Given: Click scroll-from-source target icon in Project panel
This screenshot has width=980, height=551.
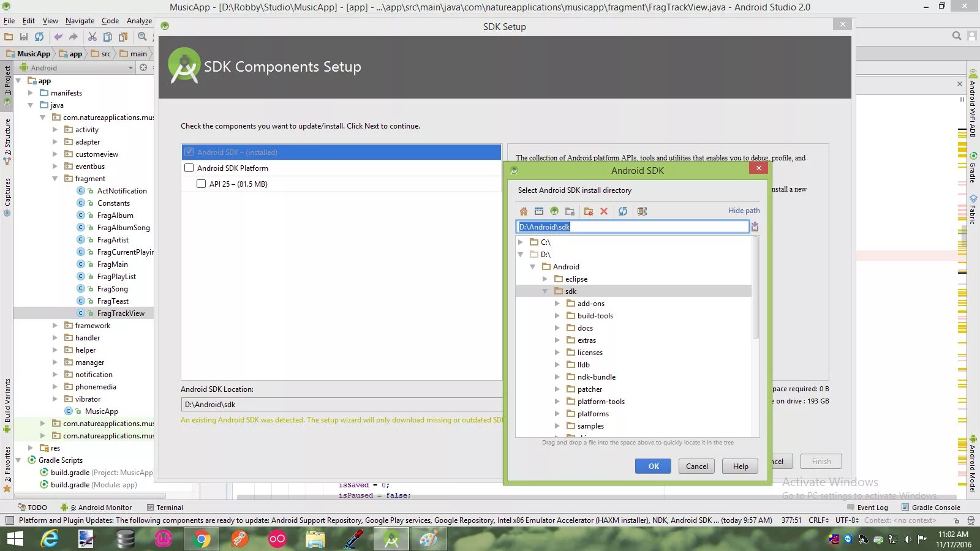Looking at the screenshot, I should [143, 67].
